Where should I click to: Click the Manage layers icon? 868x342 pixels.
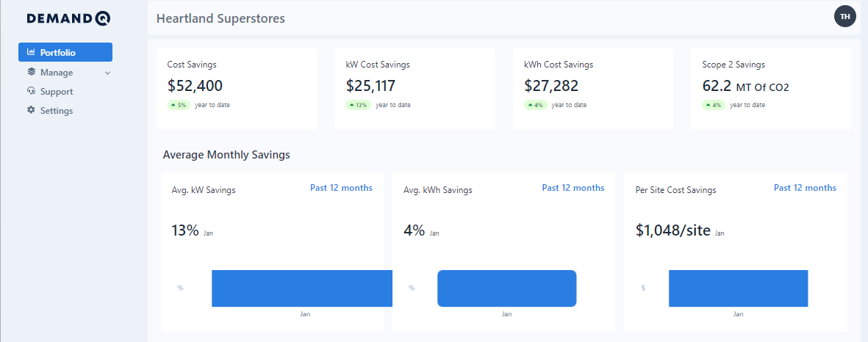click(x=31, y=72)
